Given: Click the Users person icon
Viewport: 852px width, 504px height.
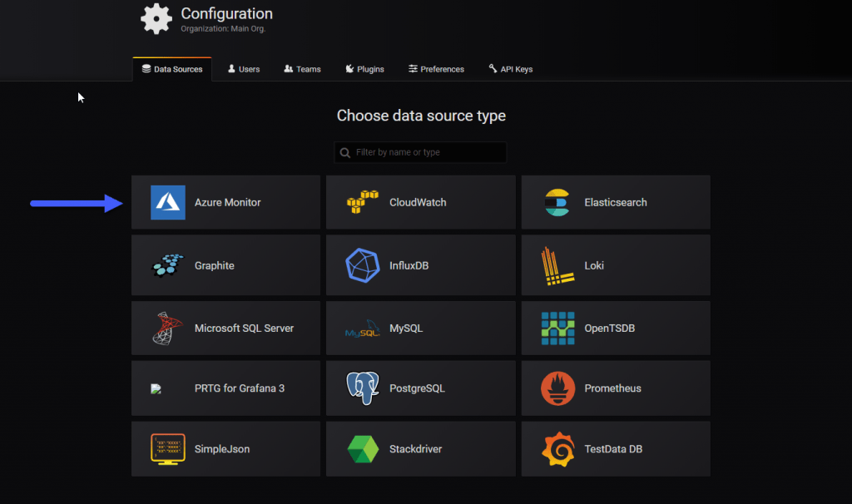Looking at the screenshot, I should pyautogui.click(x=231, y=68).
